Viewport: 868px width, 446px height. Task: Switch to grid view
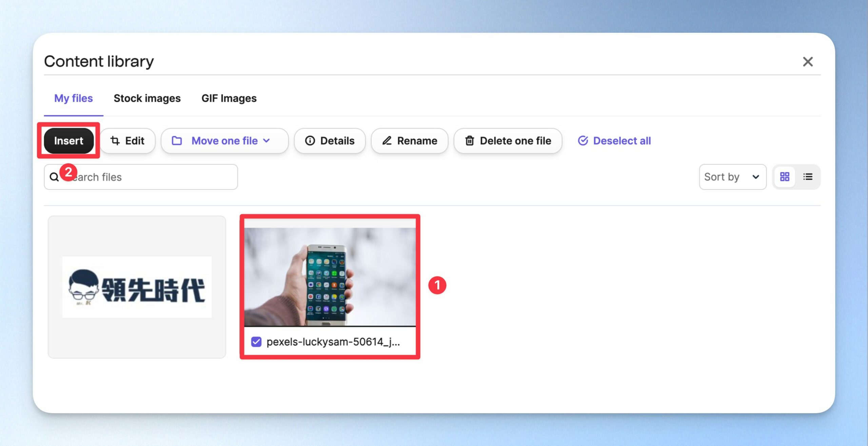pyautogui.click(x=785, y=177)
